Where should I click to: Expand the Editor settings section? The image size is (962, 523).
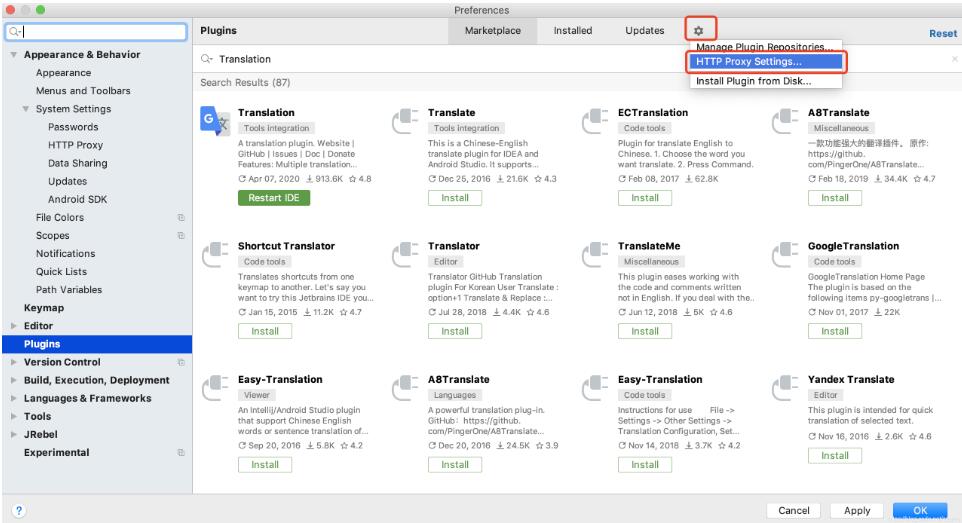coord(14,326)
